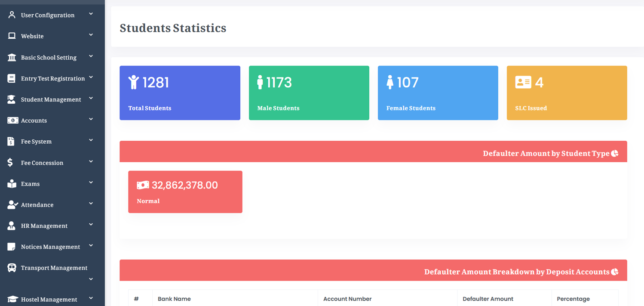The width and height of the screenshot is (644, 306).
Task: Click the Fee Concession dollar icon
Action: coord(11,162)
